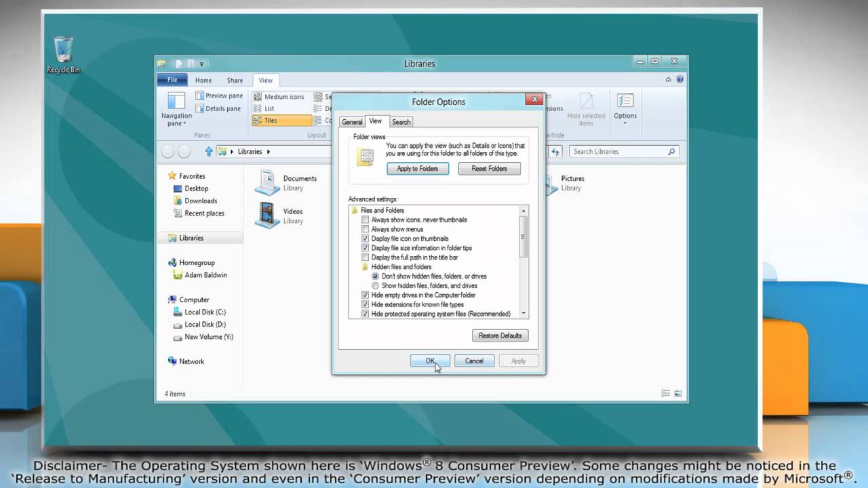Image resolution: width=868 pixels, height=488 pixels.
Task: Click the Up arrow navigation button
Action: [208, 152]
